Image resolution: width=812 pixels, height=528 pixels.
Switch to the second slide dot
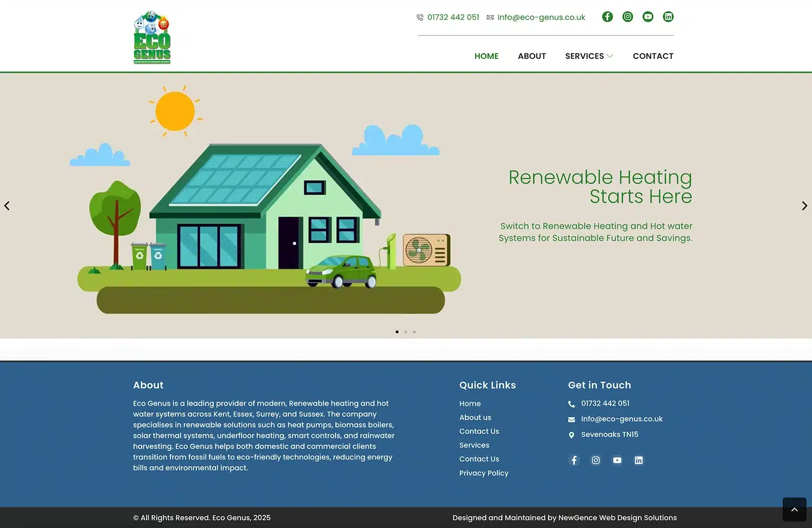coord(405,332)
